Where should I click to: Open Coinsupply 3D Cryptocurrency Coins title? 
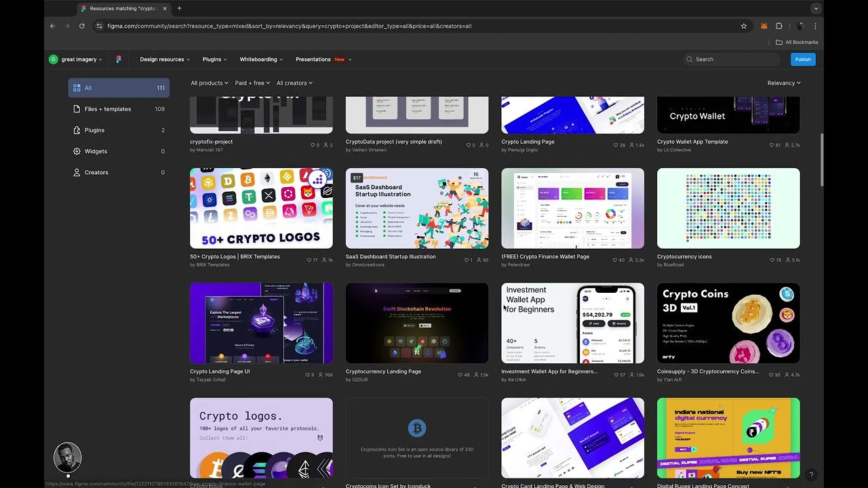[x=708, y=371]
